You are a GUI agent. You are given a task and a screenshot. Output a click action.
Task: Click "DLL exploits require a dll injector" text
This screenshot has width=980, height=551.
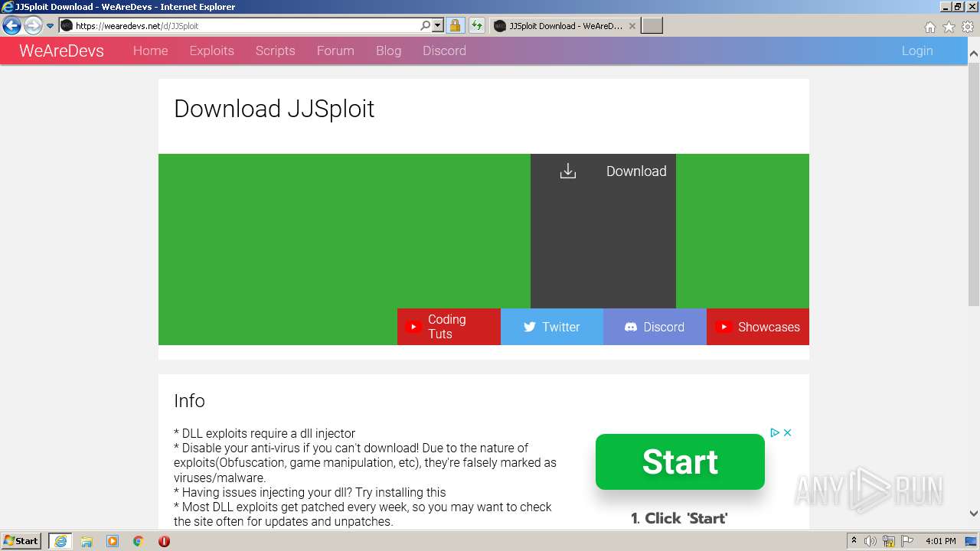tap(265, 433)
